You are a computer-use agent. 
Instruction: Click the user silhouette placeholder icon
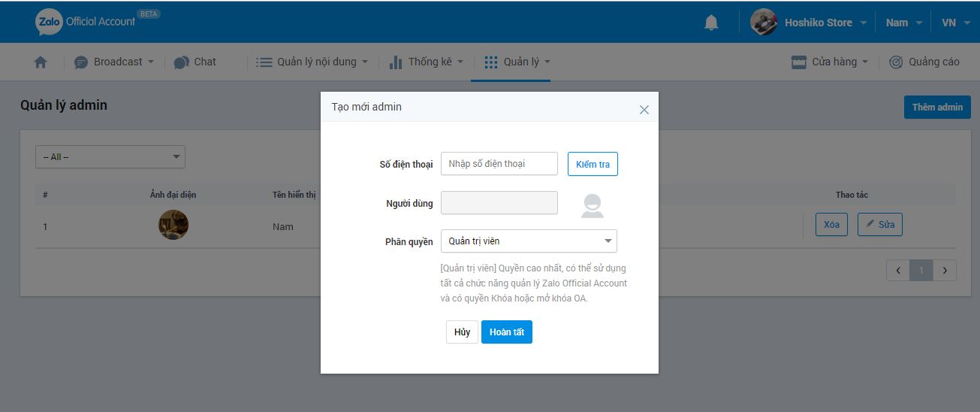pos(593,205)
